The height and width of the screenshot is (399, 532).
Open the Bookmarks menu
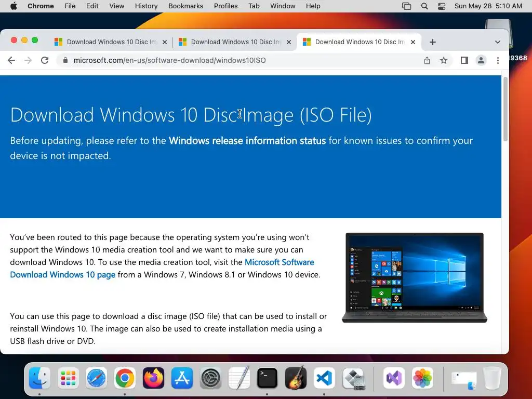[x=185, y=6]
